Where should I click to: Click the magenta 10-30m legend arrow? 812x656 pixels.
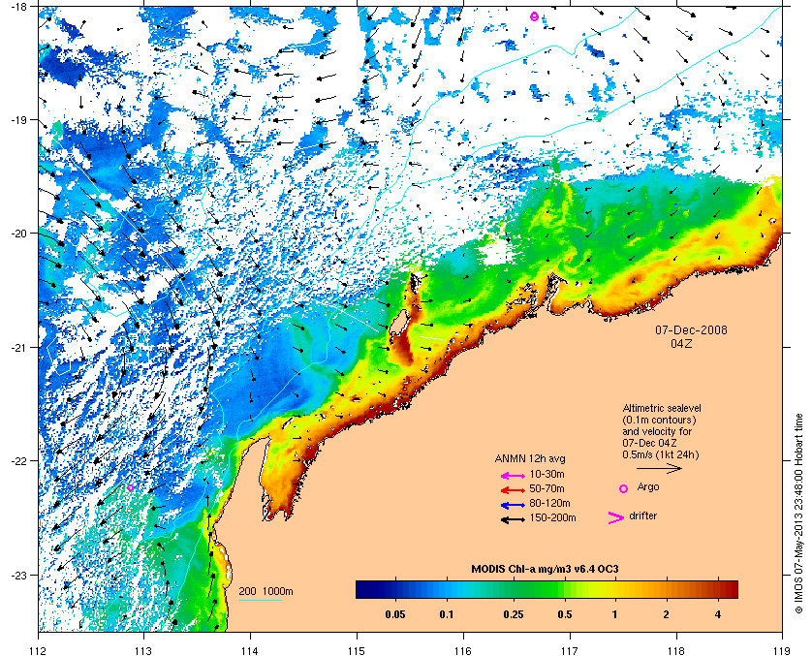click(x=514, y=476)
